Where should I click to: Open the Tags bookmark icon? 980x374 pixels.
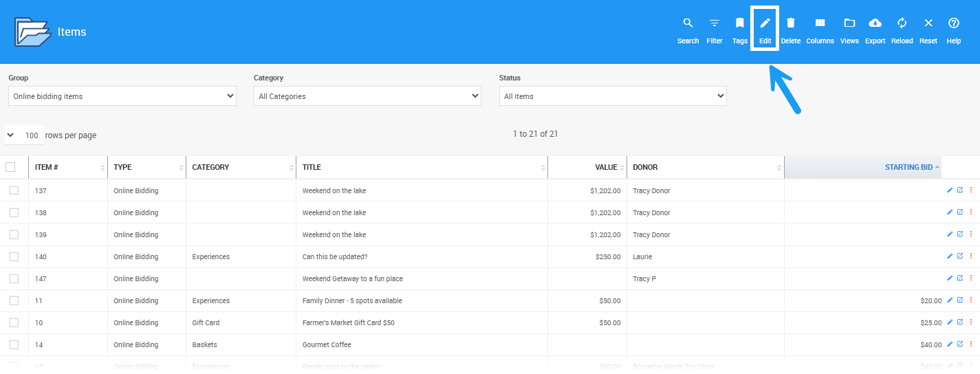[x=740, y=23]
